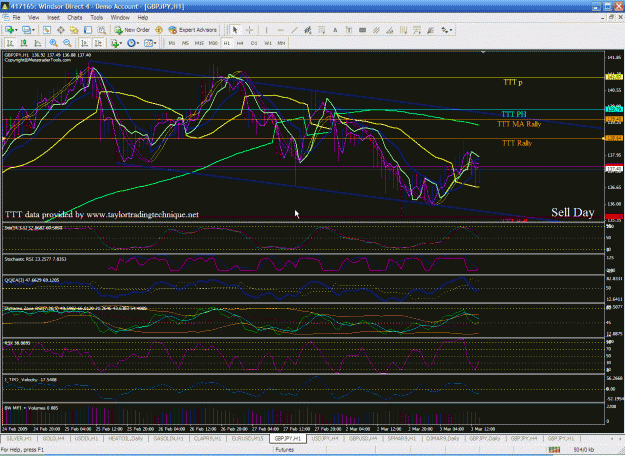Open the Tools menu
The height and width of the screenshot is (456, 625).
click(96, 18)
